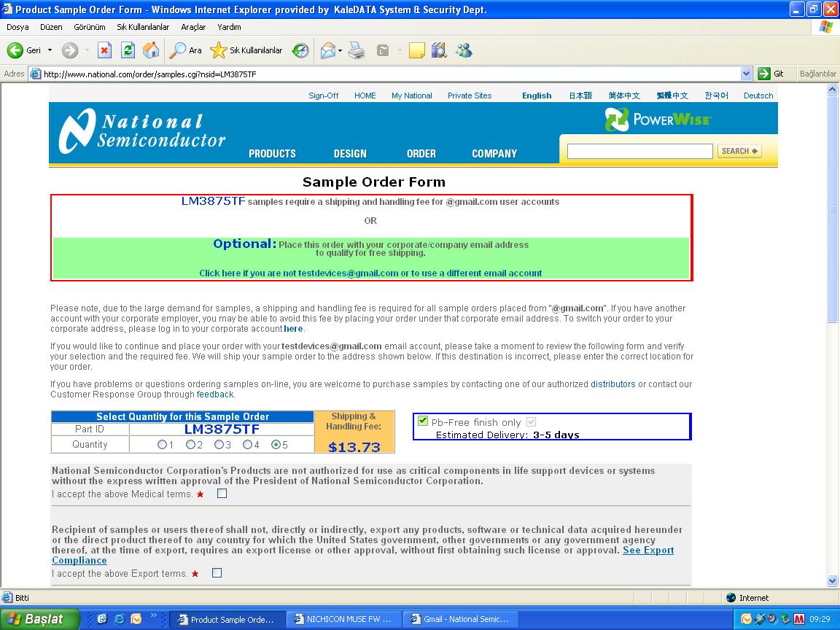
Task: Go to the browser Home page icon
Action: tap(151, 50)
